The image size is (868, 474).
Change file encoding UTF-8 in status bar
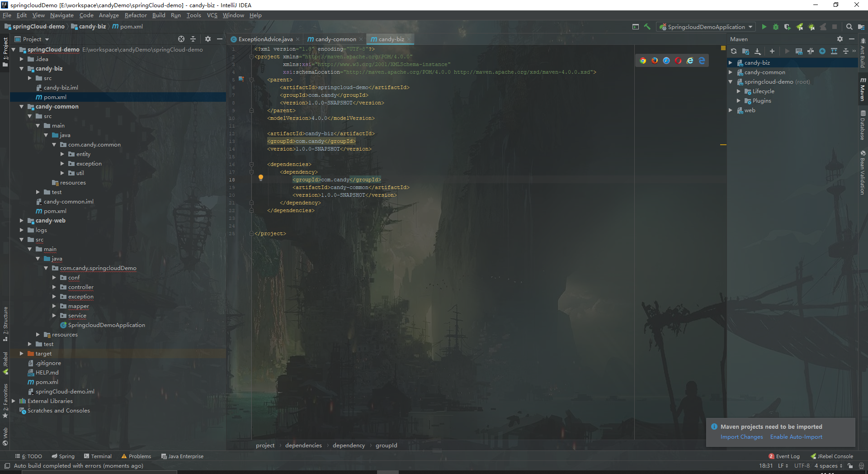pos(802,466)
